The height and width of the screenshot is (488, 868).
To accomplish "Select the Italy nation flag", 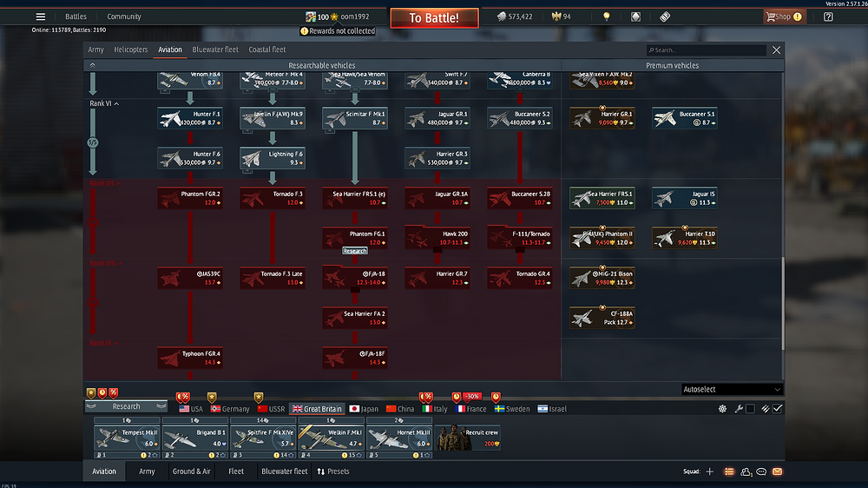I will 435,409.
